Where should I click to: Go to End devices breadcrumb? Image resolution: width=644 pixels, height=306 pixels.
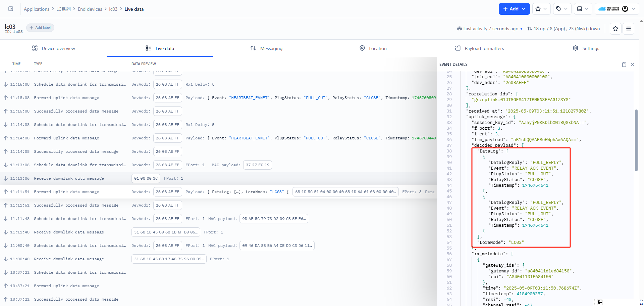[x=90, y=9]
